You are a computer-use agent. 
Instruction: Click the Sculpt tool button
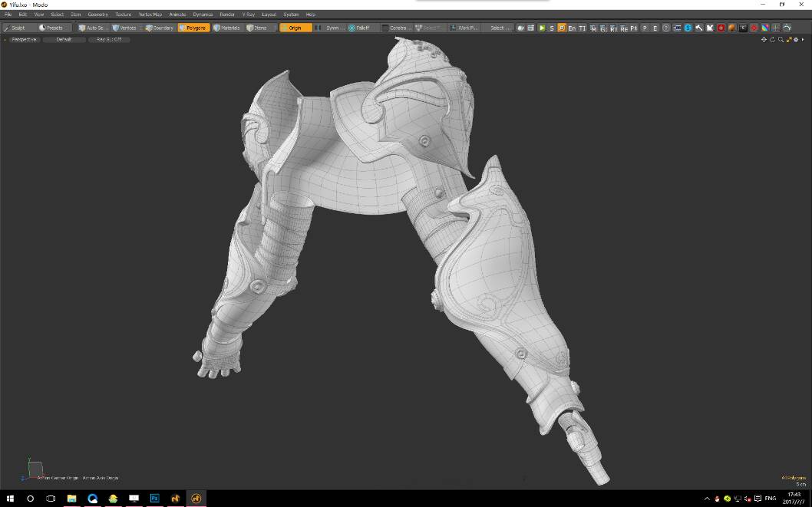coord(18,28)
